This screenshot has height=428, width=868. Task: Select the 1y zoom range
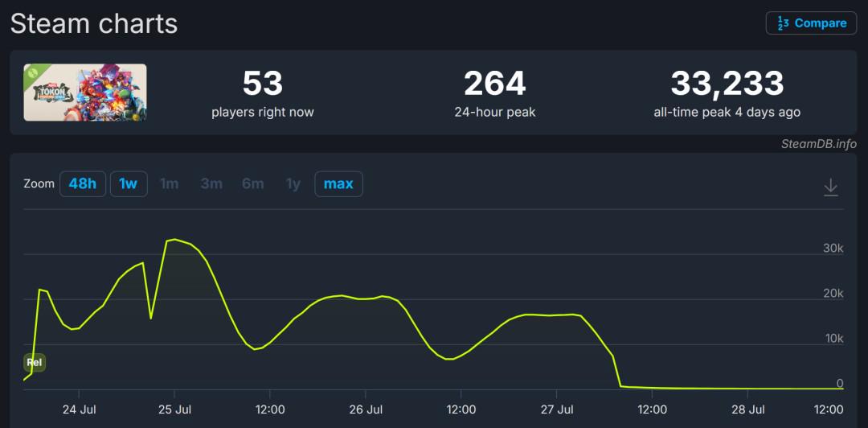293,184
